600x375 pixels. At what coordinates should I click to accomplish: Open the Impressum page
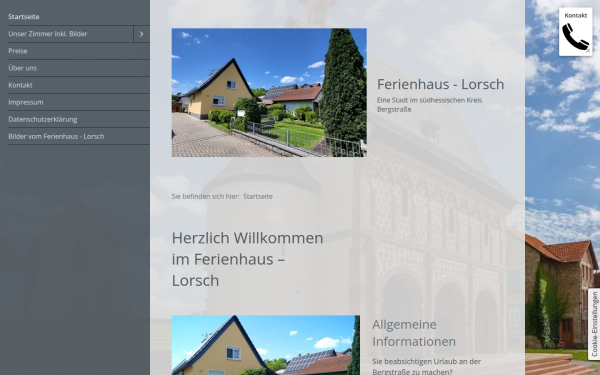(78, 102)
